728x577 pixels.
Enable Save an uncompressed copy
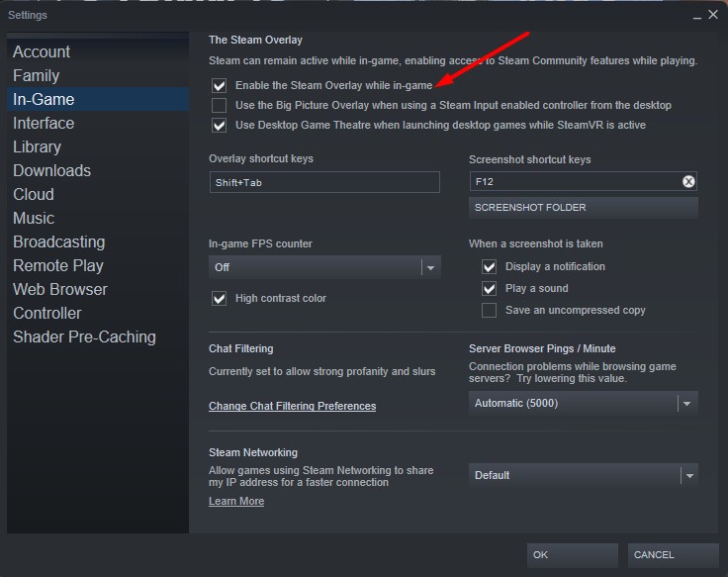click(489, 310)
